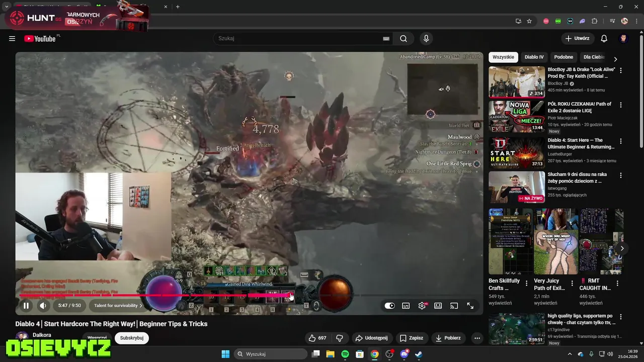Viewport: 644px width, 362px height.
Task: Open Chrome media controls icon
Action: (612, 21)
